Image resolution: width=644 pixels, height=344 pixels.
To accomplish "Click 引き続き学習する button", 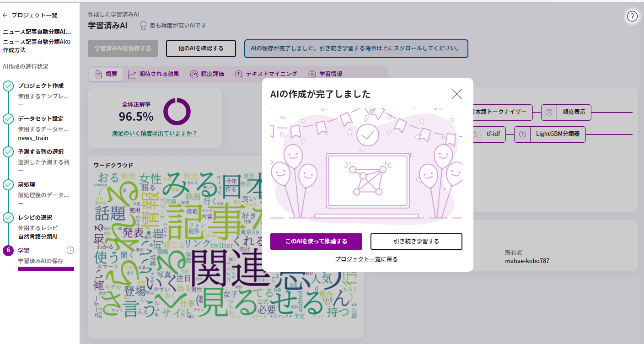I will [x=416, y=242].
